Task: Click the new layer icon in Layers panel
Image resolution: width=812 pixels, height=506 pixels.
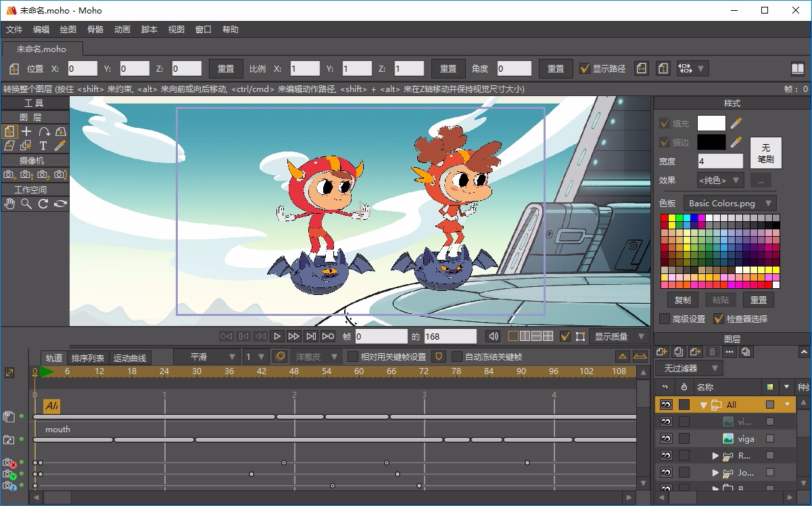Action: click(662, 352)
